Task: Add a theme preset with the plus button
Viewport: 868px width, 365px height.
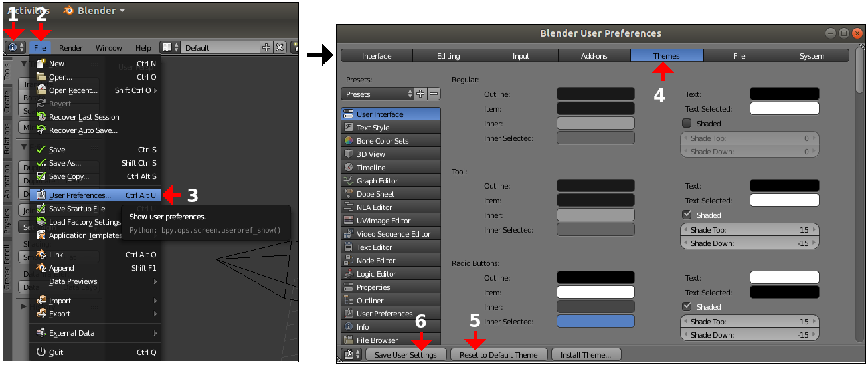Action: (x=420, y=94)
